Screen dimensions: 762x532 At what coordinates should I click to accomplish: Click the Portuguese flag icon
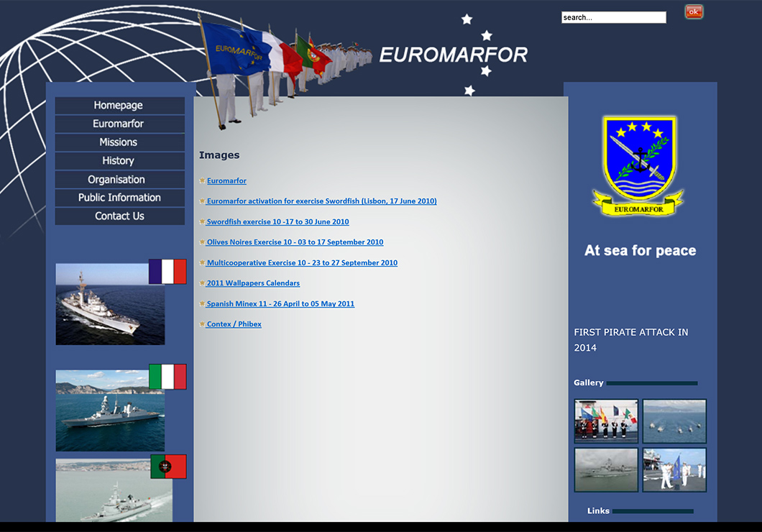coord(169,467)
